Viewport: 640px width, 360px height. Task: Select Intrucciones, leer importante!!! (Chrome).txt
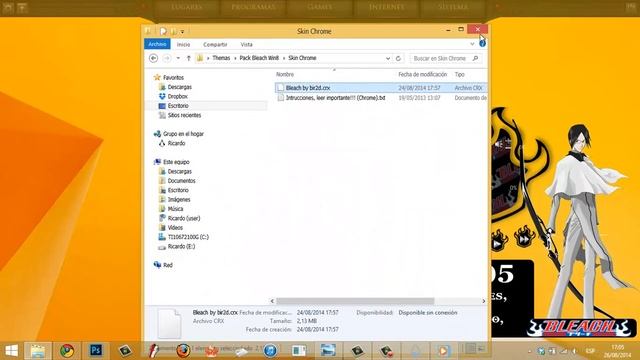[x=380, y=98]
